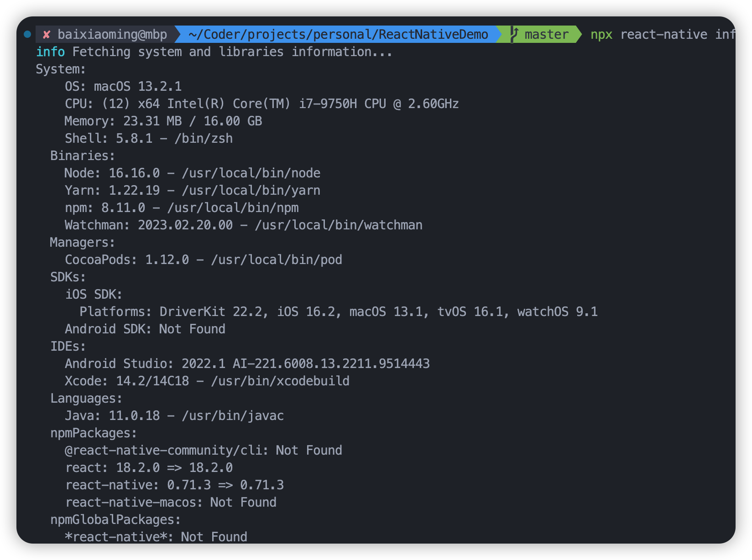This screenshot has width=752, height=560.
Task: Click the 'Java: 11.0.18' line
Action: (x=174, y=416)
